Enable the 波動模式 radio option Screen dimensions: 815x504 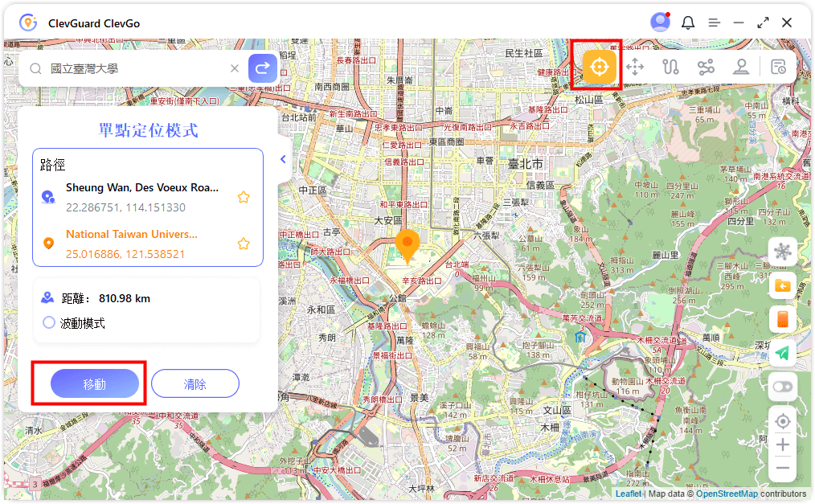(49, 322)
